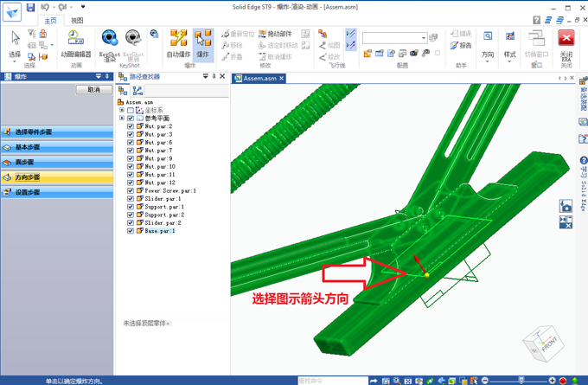Open the configuration combo box dropdown
This screenshot has height=385, width=588.
424,38
